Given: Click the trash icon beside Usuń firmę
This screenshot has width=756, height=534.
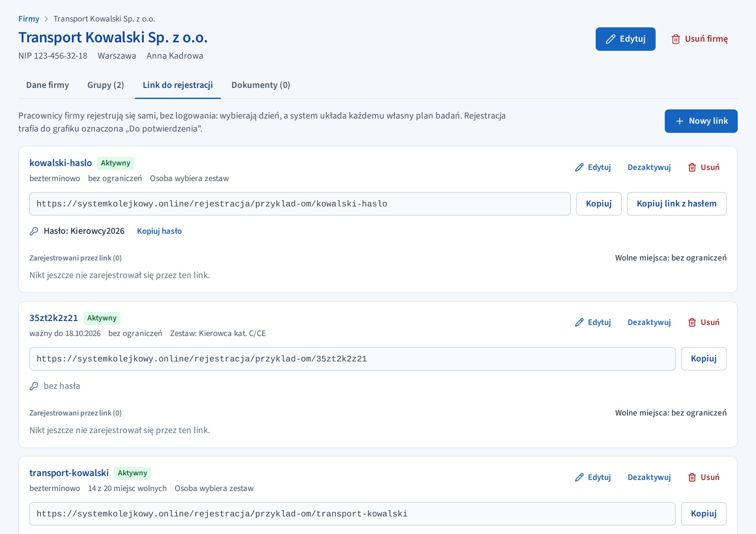Looking at the screenshot, I should click(x=676, y=39).
